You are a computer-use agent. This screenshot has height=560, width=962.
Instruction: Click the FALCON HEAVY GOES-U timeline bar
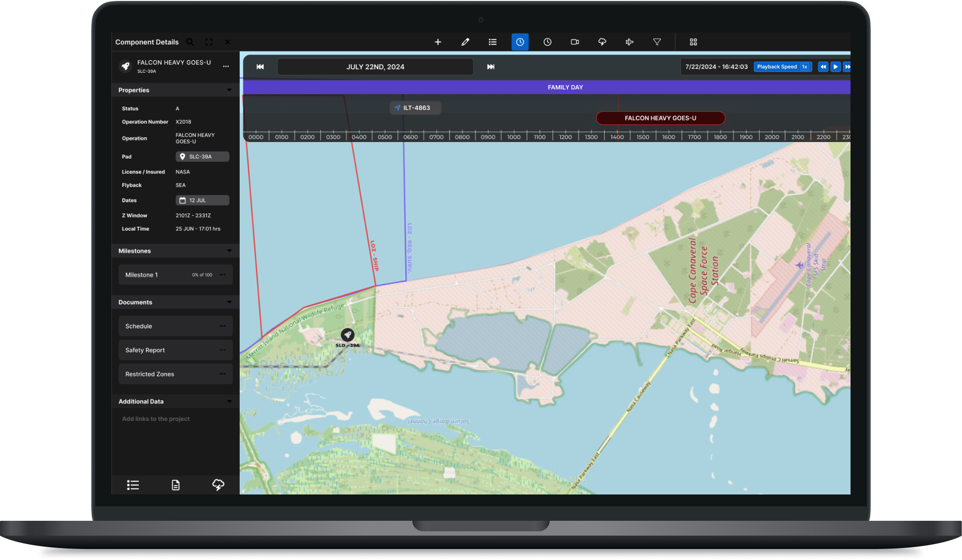coord(660,118)
